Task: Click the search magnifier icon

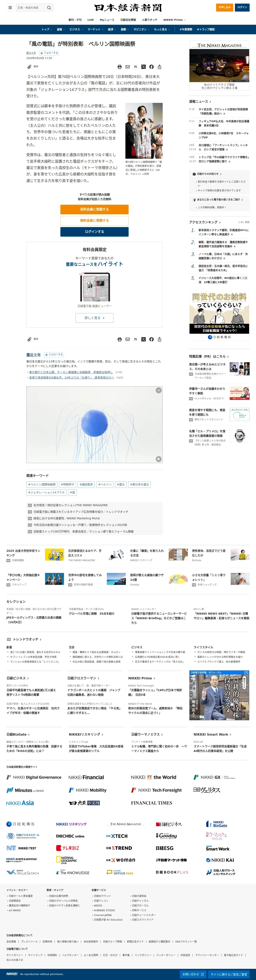Action: coord(49,8)
